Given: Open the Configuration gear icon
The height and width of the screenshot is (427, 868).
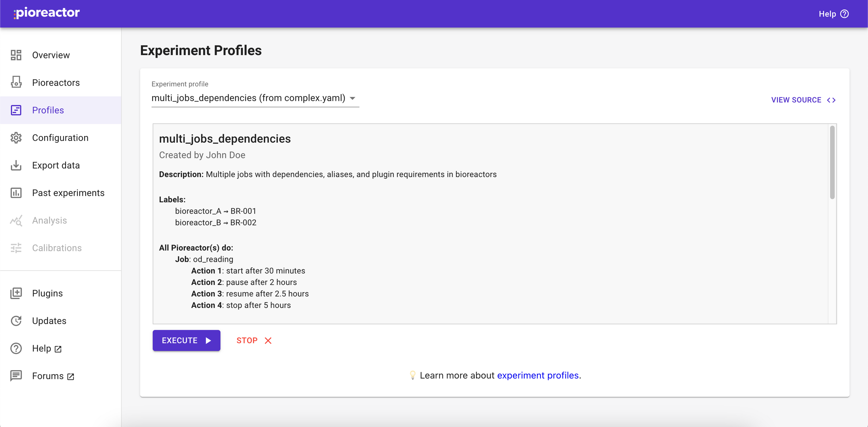Looking at the screenshot, I should click(x=16, y=138).
